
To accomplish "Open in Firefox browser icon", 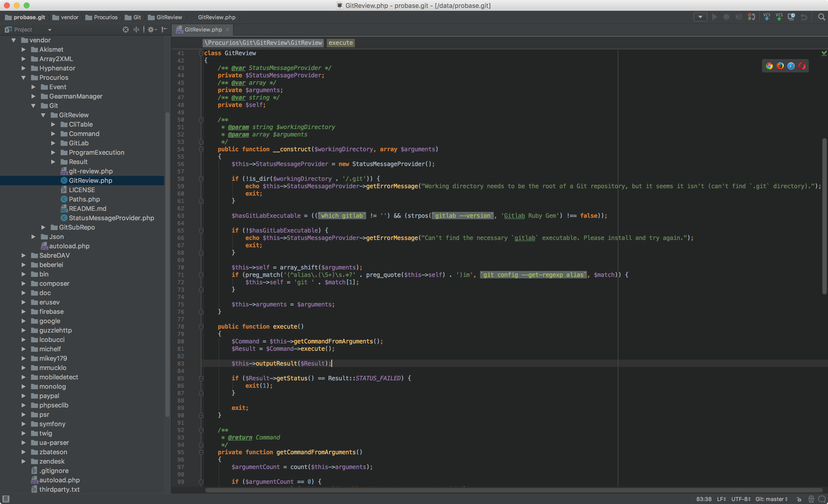I will point(780,66).
